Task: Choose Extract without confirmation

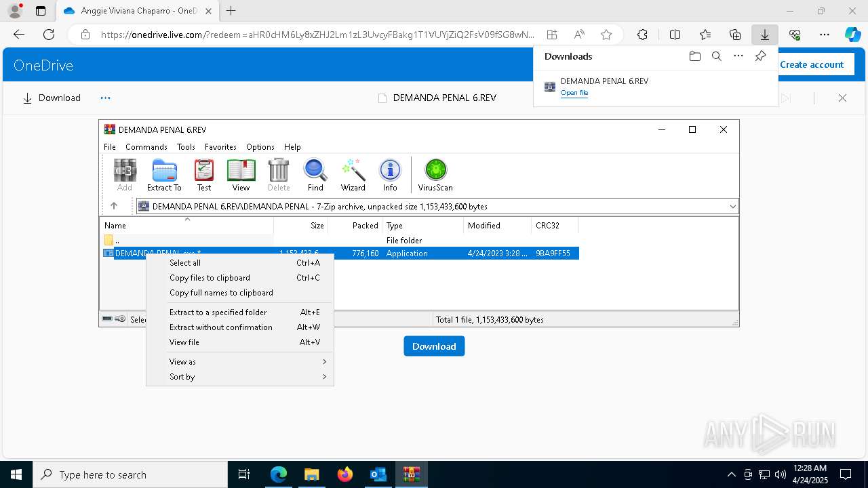Action: click(240, 327)
